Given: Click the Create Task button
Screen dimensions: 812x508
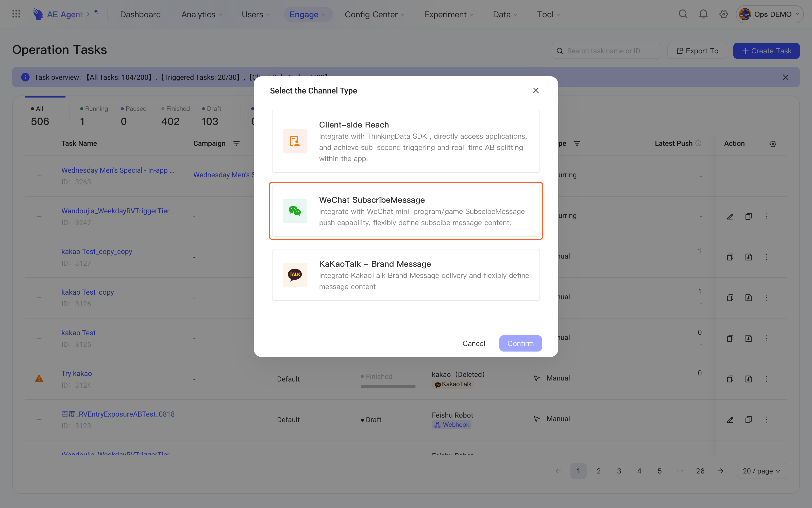Looking at the screenshot, I should coord(766,51).
